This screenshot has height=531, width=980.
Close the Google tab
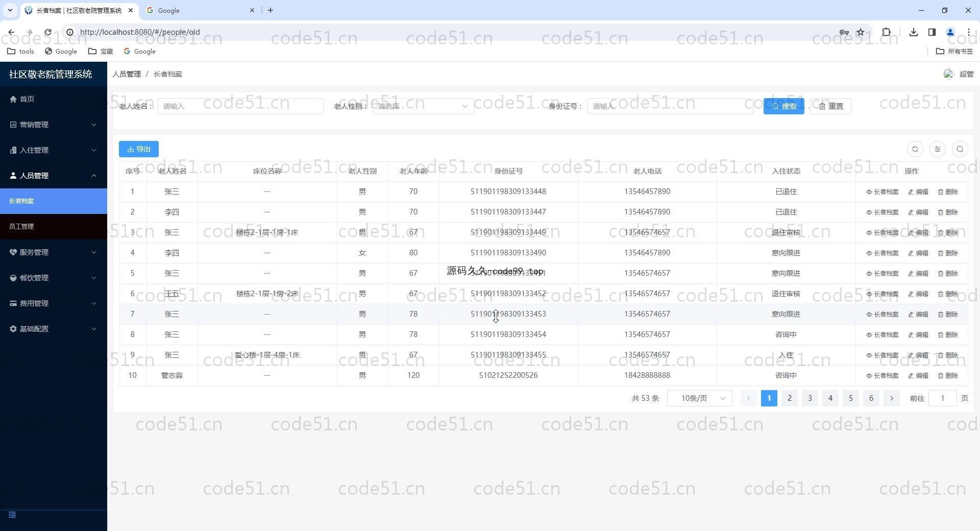coord(252,10)
